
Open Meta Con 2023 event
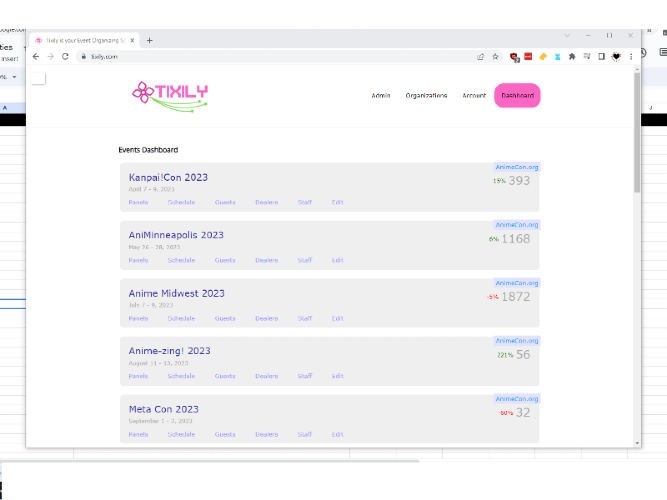click(163, 409)
